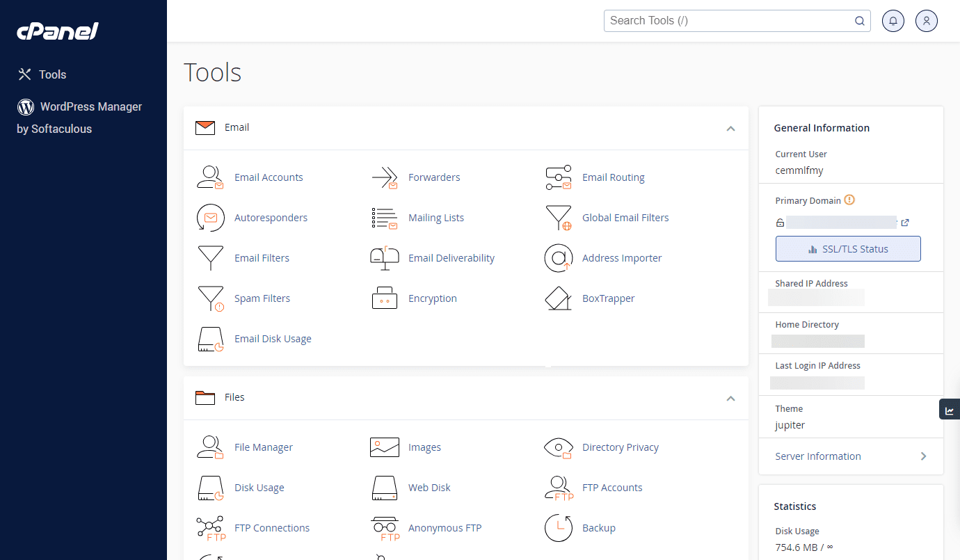
Task: Expand Server Information
Action: click(x=850, y=456)
